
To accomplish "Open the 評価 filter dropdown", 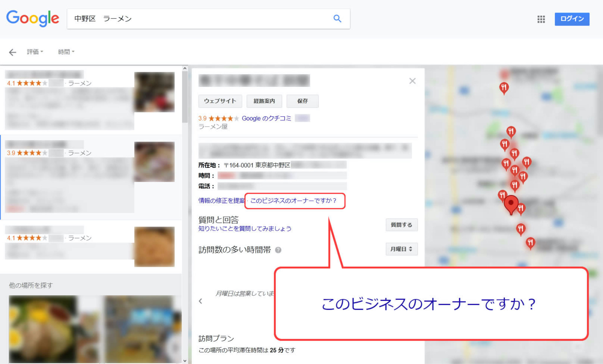I will pos(35,52).
